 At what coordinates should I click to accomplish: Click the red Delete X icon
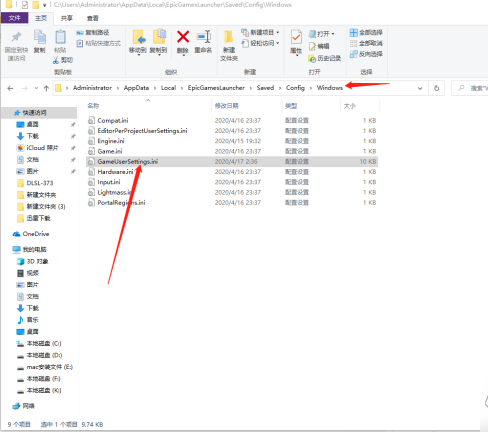183,37
